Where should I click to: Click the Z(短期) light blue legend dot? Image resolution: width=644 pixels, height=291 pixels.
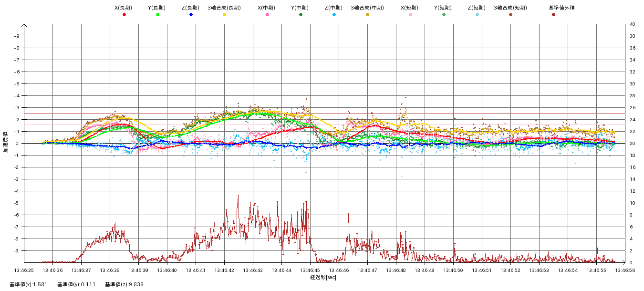pos(477,15)
